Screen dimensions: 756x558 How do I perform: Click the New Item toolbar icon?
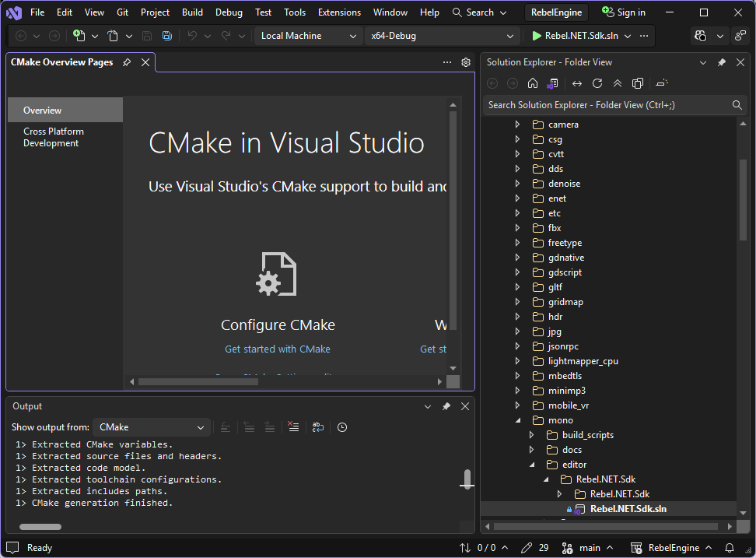click(x=79, y=36)
